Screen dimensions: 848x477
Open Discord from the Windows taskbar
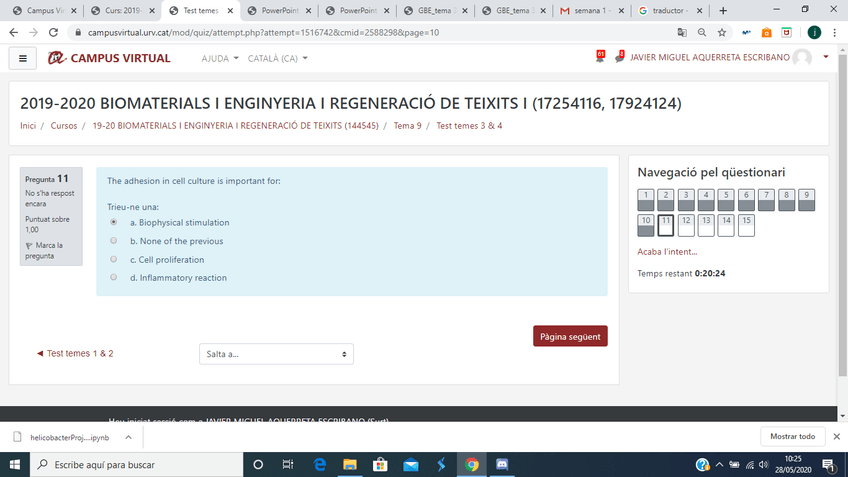point(502,465)
